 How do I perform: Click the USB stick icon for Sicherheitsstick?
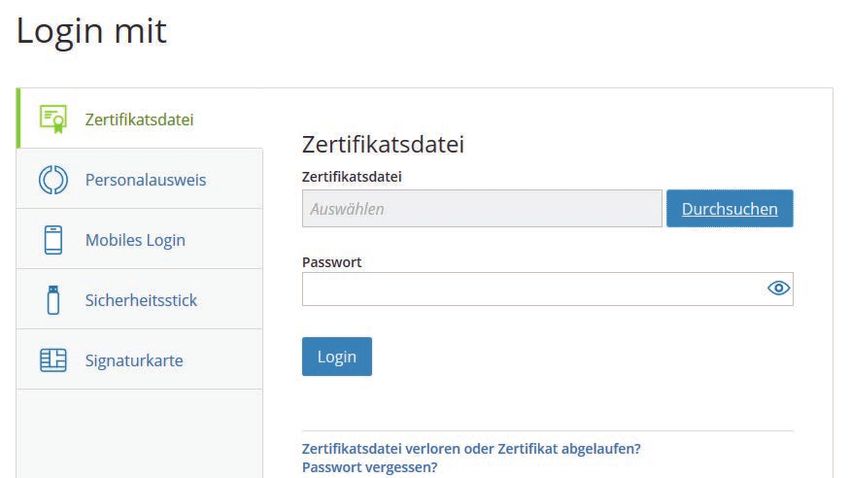pos(53,300)
